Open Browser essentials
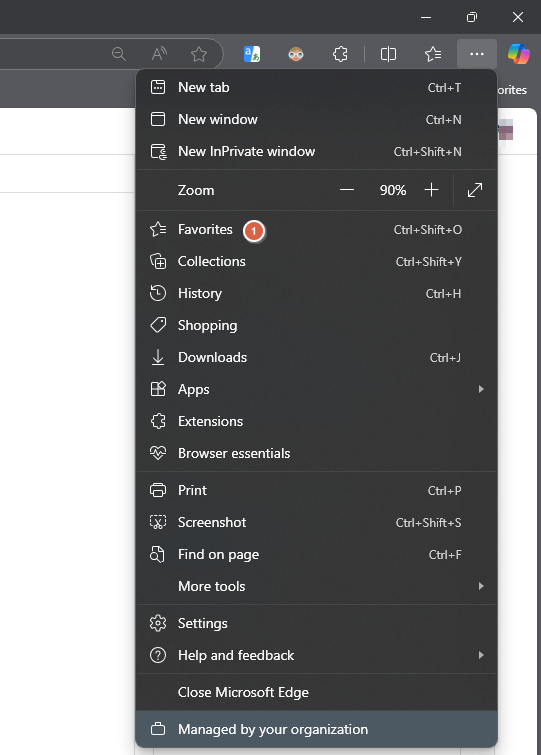The height and width of the screenshot is (755, 541). point(317,453)
